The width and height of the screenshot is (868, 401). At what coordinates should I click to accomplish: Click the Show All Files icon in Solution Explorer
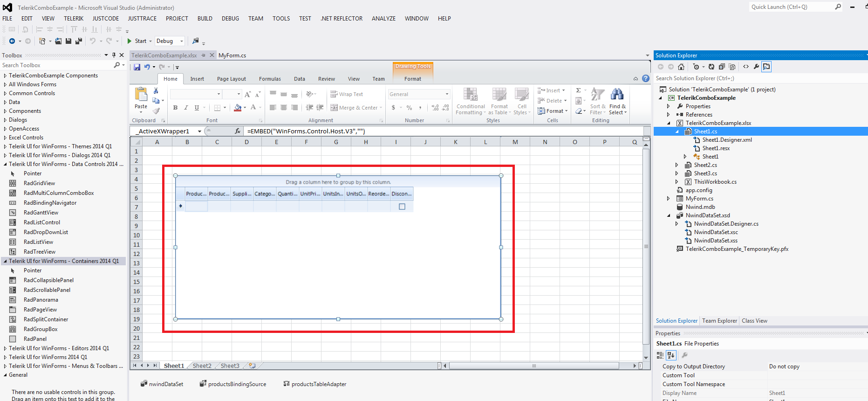click(x=732, y=67)
